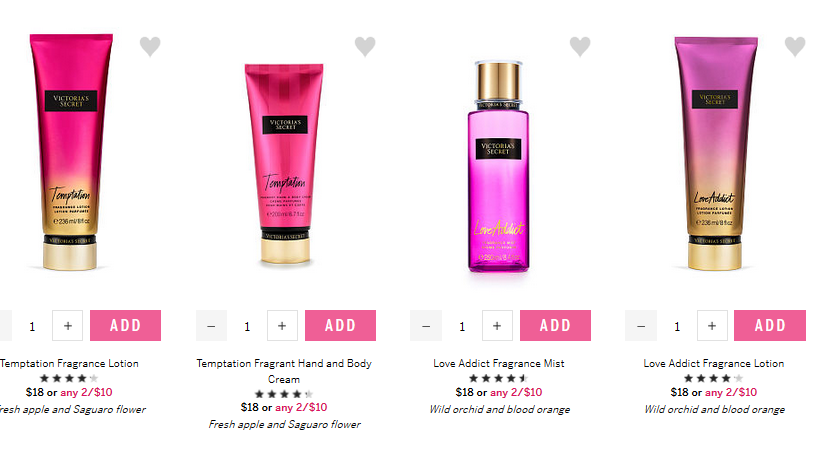Favorite the Temptation Hand and Body Cream
This screenshot has width=832, height=461.
click(365, 46)
